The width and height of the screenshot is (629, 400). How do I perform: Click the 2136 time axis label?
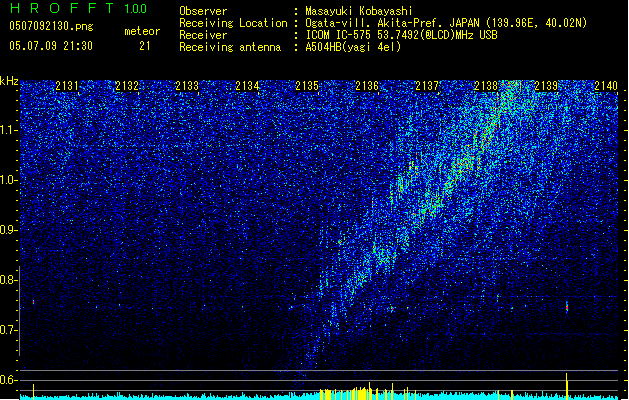(367, 85)
